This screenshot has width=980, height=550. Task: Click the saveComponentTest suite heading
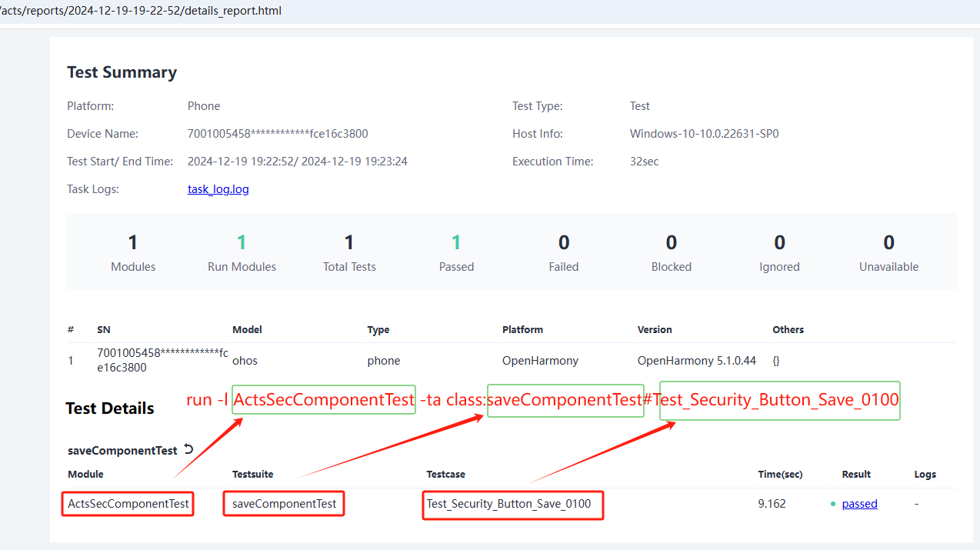[122, 451]
